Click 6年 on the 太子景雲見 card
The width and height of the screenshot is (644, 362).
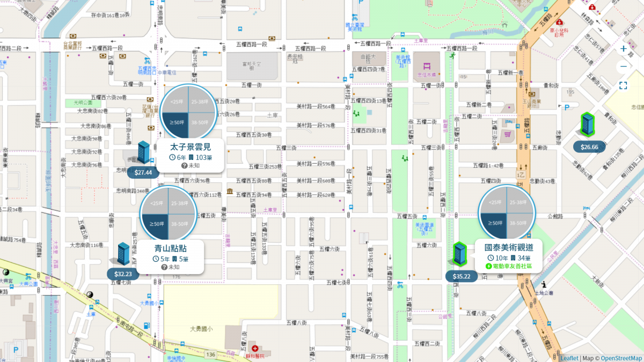(177, 158)
